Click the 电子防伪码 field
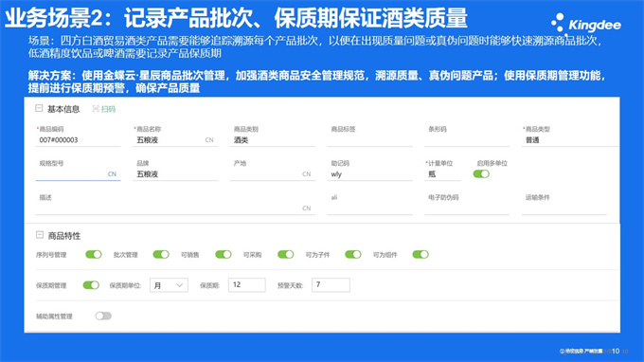 pyautogui.click(x=467, y=208)
